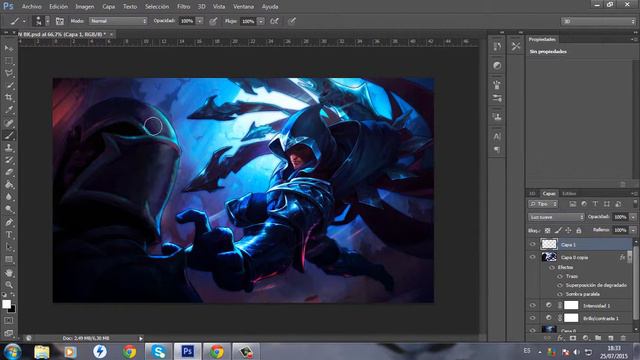Create a new group folder icon
Viewport: 640px width, 360px height.
pyautogui.click(x=598, y=338)
